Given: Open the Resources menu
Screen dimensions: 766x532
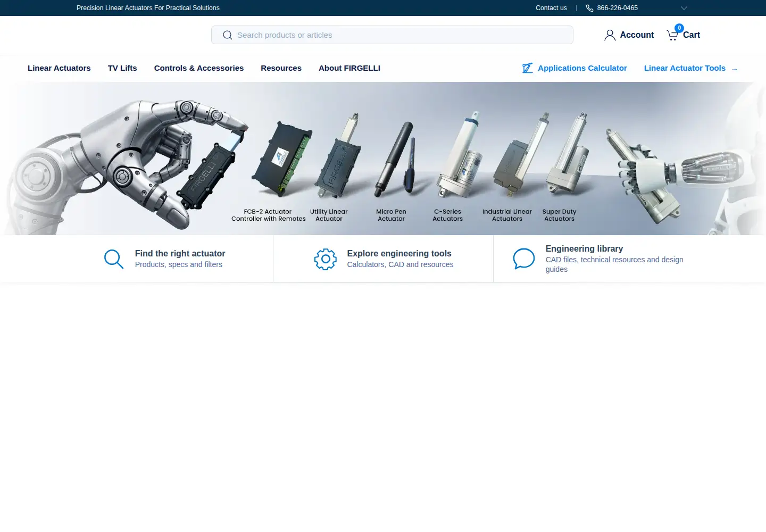Looking at the screenshot, I should coord(281,68).
